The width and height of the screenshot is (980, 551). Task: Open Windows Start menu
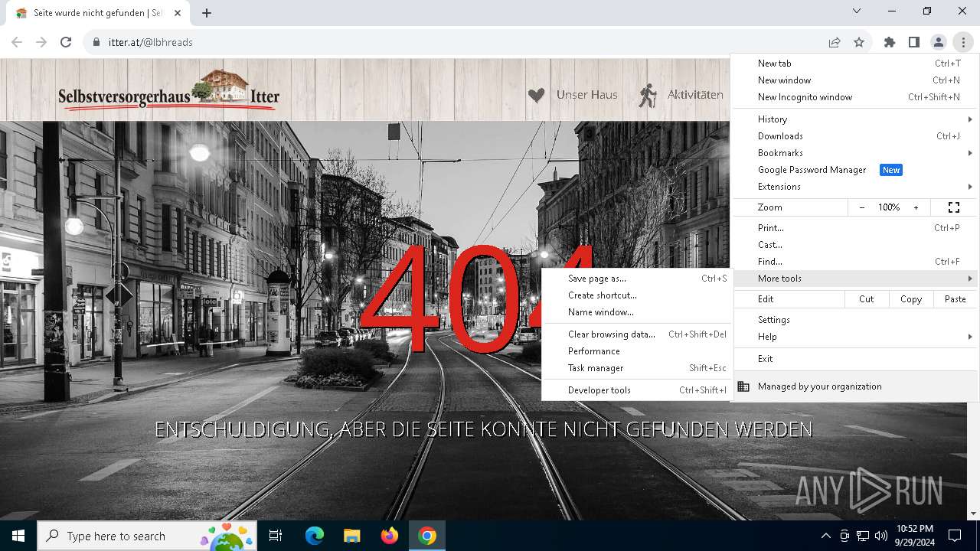pos(18,536)
